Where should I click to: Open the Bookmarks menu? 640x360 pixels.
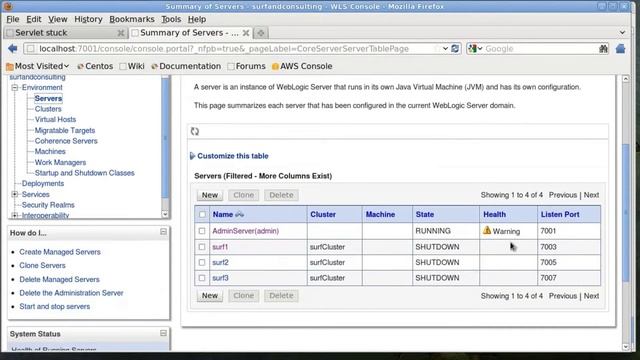click(x=132, y=19)
